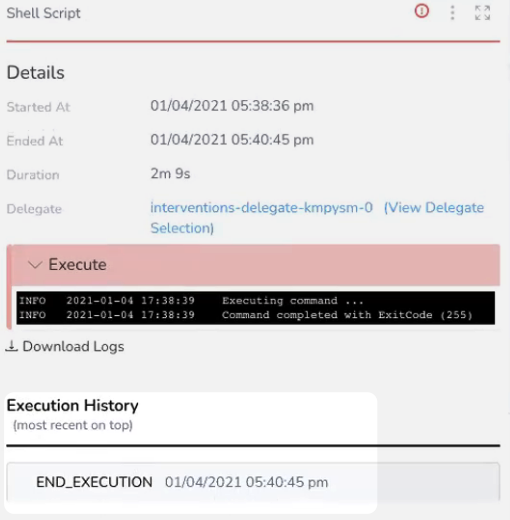Click the ExitCode (255) log line

tap(246, 315)
